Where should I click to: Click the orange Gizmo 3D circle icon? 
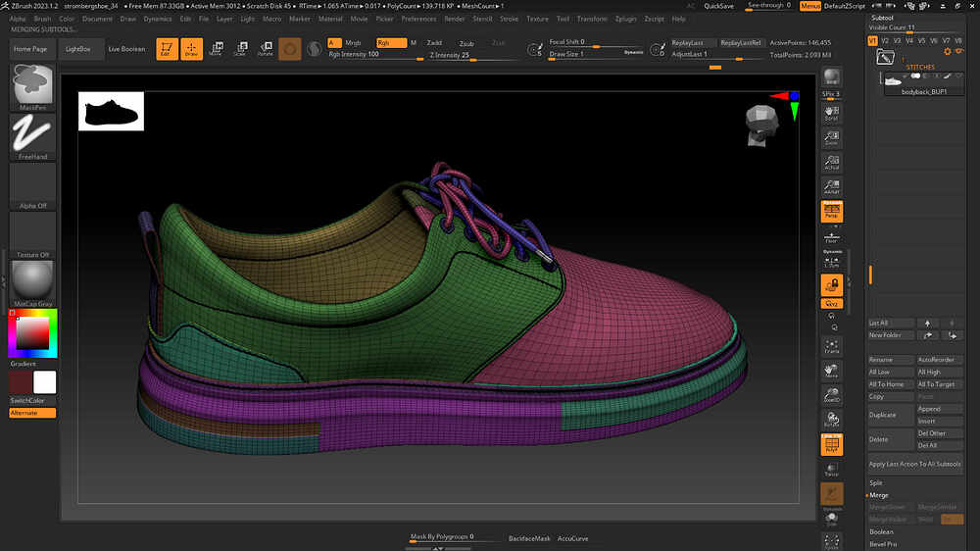point(290,49)
